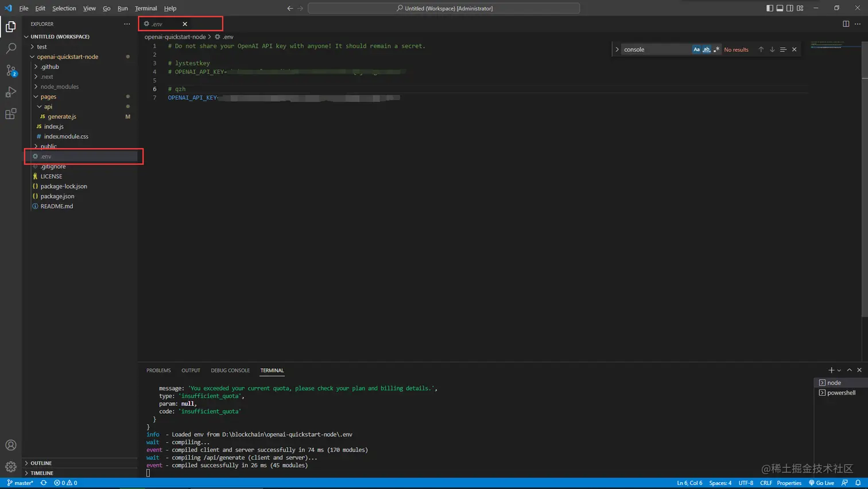868x489 pixels.
Task: Open the Search view in activity bar
Action: [x=11, y=49]
